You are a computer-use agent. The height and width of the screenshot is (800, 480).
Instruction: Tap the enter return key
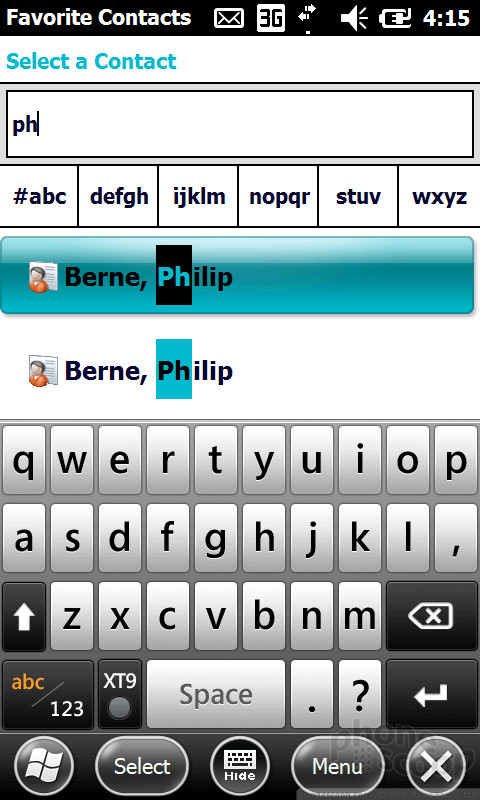(432, 694)
